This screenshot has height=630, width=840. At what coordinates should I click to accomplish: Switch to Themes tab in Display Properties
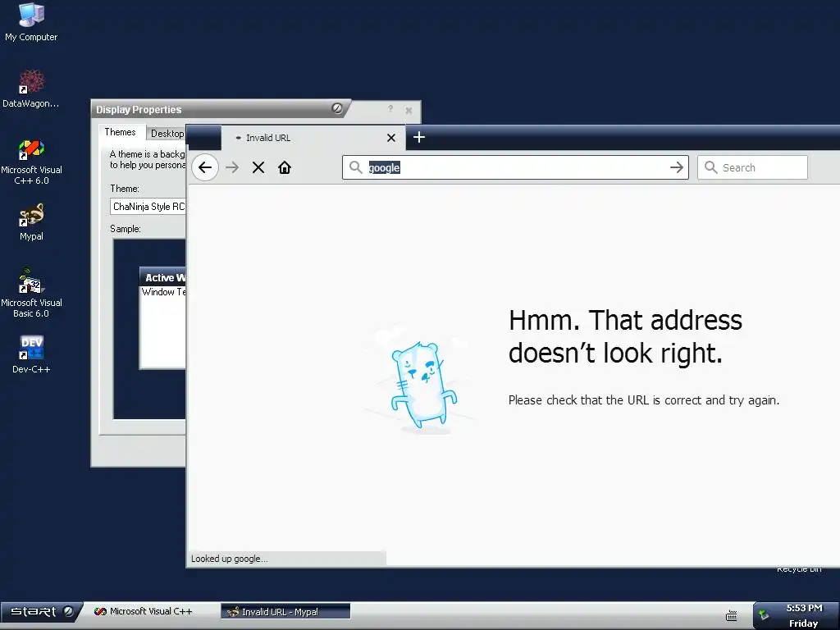(120, 132)
